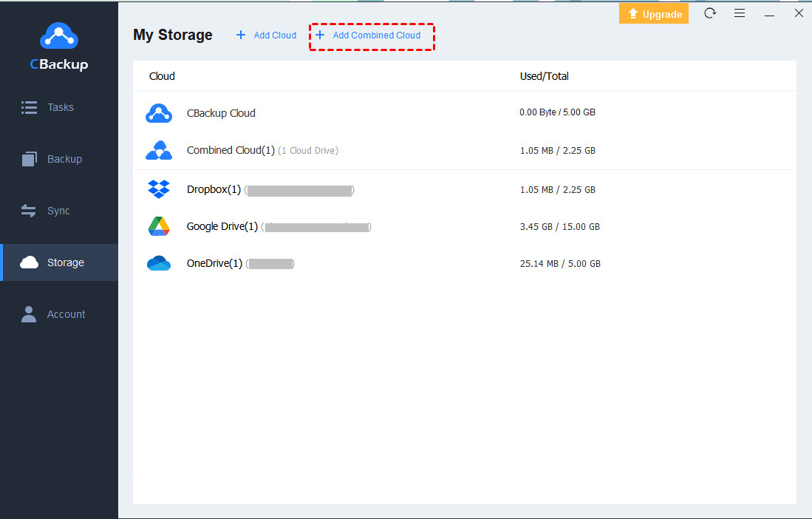Viewport: 812px width, 519px height.
Task: Click 0.00 Byte / 5.00 GB usage value
Action: (558, 112)
